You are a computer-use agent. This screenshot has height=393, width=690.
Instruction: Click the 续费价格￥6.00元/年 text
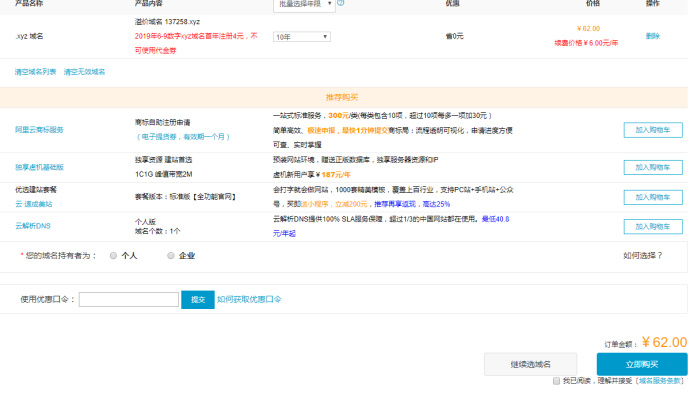[x=586, y=43]
